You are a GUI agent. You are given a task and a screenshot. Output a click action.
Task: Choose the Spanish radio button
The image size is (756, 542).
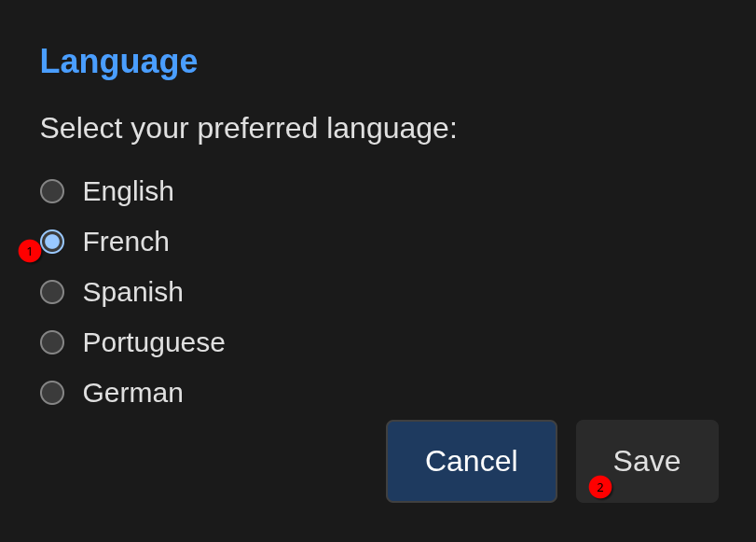click(x=52, y=292)
